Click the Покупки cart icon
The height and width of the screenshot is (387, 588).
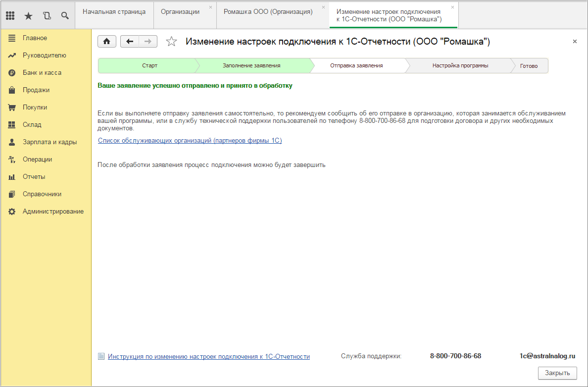point(12,108)
